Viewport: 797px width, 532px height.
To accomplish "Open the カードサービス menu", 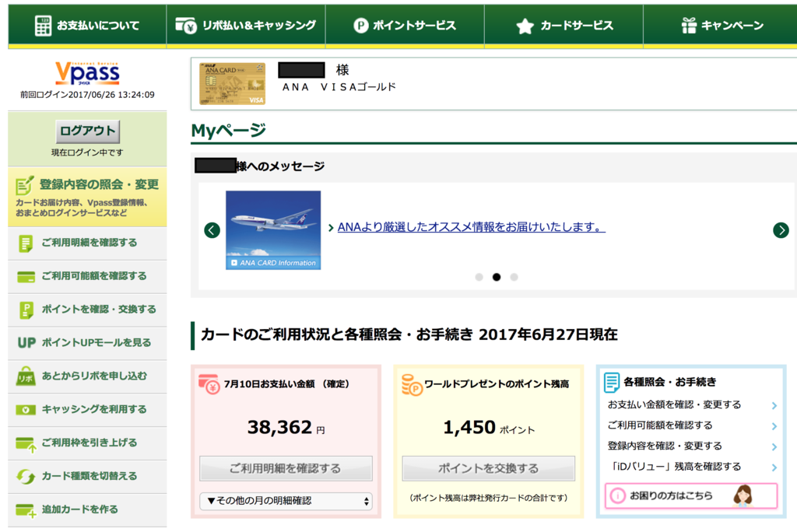I will [x=564, y=26].
